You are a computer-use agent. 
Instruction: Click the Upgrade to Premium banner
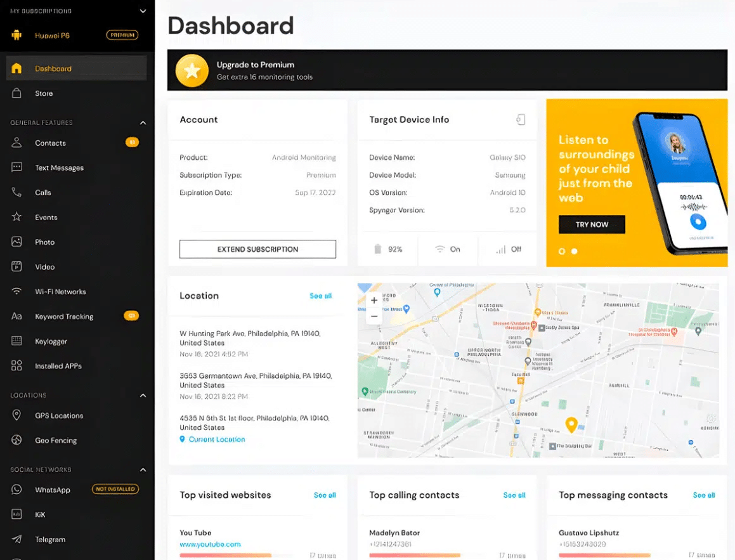coord(447,70)
